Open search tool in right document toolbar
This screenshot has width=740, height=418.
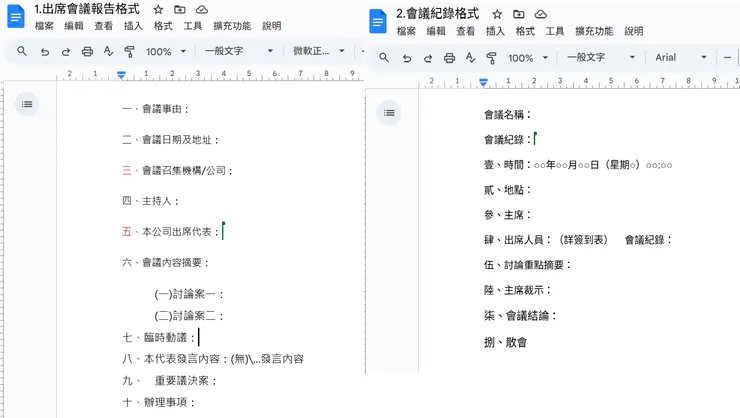[384, 58]
